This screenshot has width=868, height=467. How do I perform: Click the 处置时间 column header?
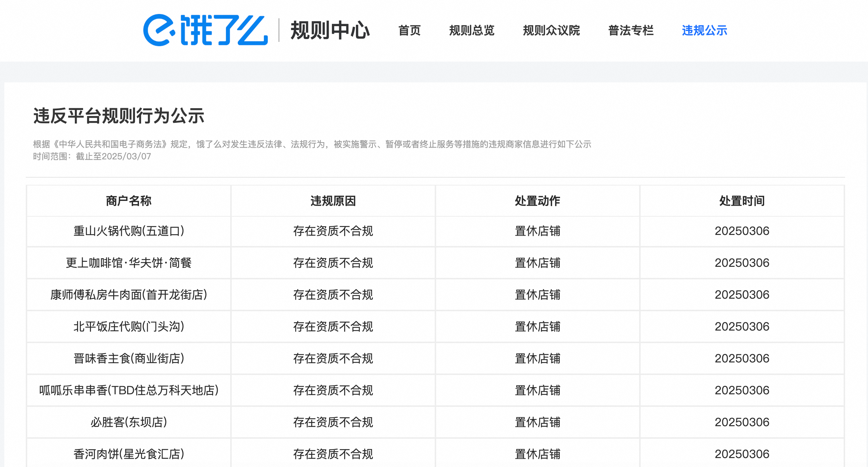pyautogui.click(x=742, y=201)
